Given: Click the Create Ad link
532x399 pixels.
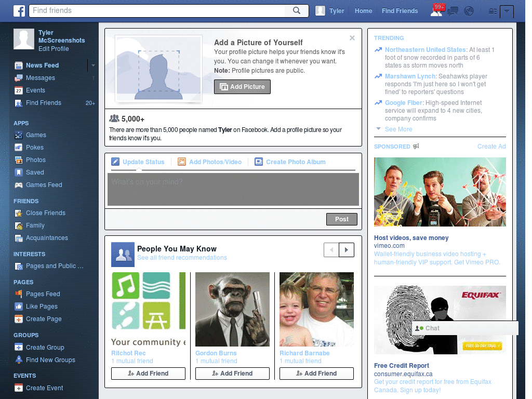Looking at the screenshot, I should [491, 146].
